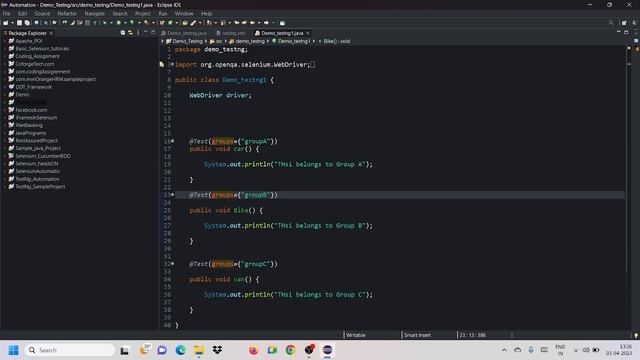Close the Demo_testng1.java tab

(308, 33)
